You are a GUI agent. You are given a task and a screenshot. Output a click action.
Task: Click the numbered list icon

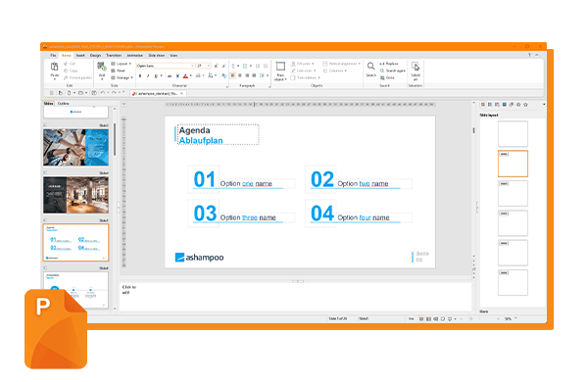[245, 66]
